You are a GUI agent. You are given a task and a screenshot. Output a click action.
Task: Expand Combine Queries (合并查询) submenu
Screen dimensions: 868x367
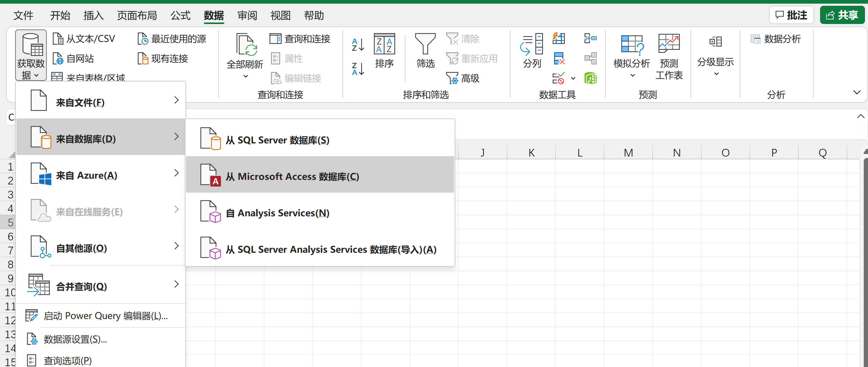pyautogui.click(x=101, y=284)
